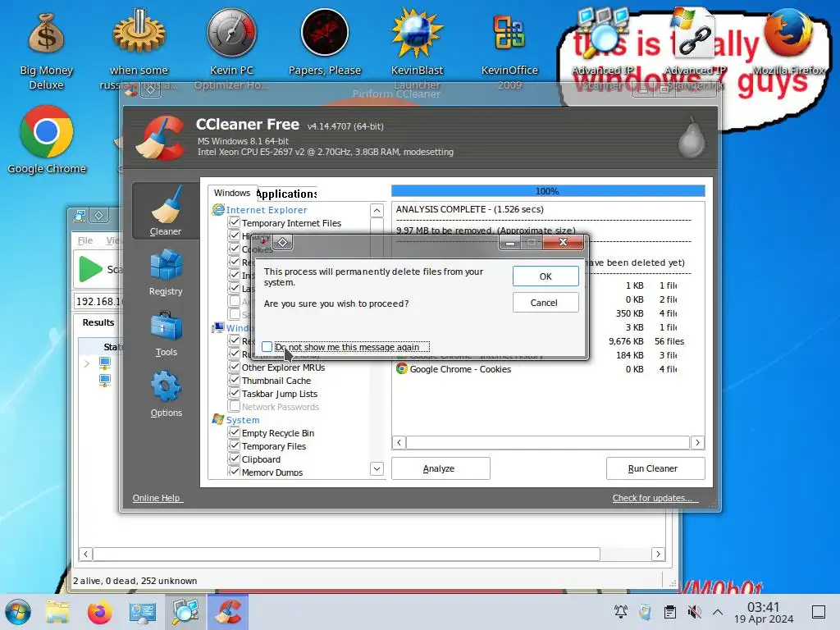
Task: Show hidden tray icons chevron
Action: point(717,612)
